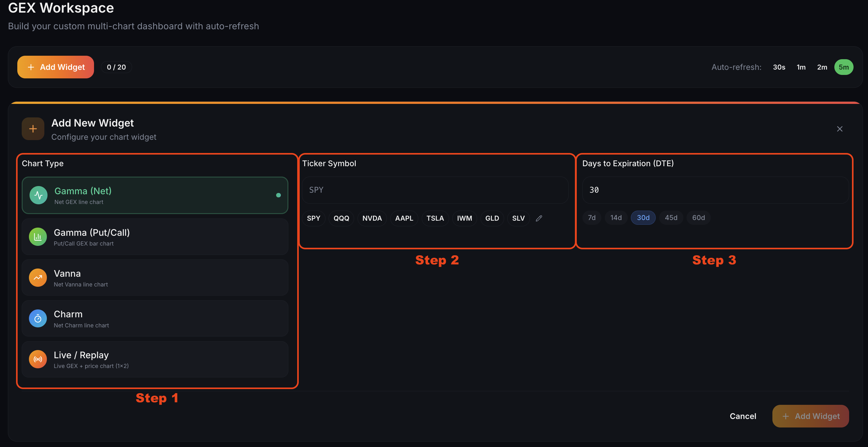Set auto-refresh to 2m

[x=822, y=67]
